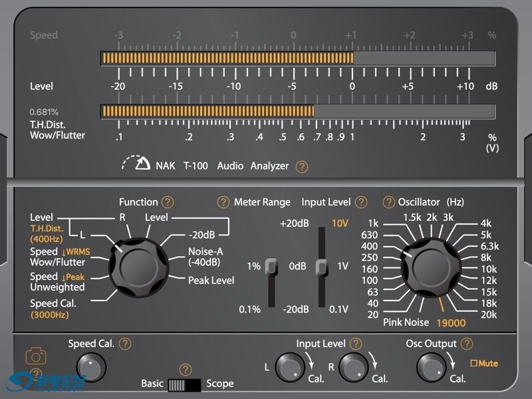532x399 pixels.
Task: Enable the Mute checkbox
Action: [473, 363]
